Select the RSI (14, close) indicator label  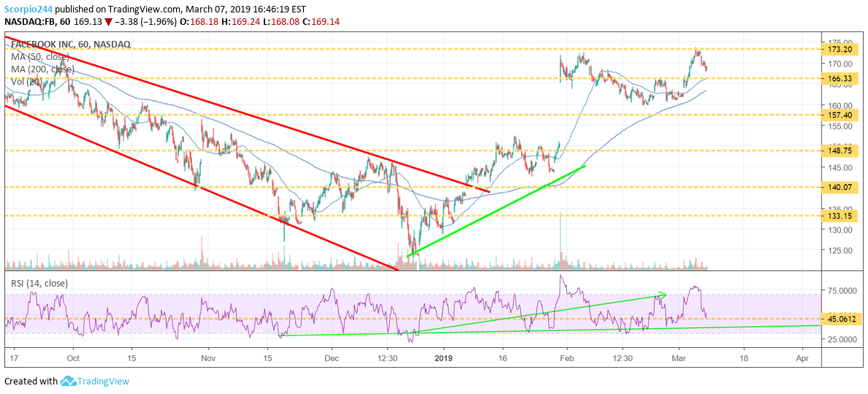tap(39, 283)
